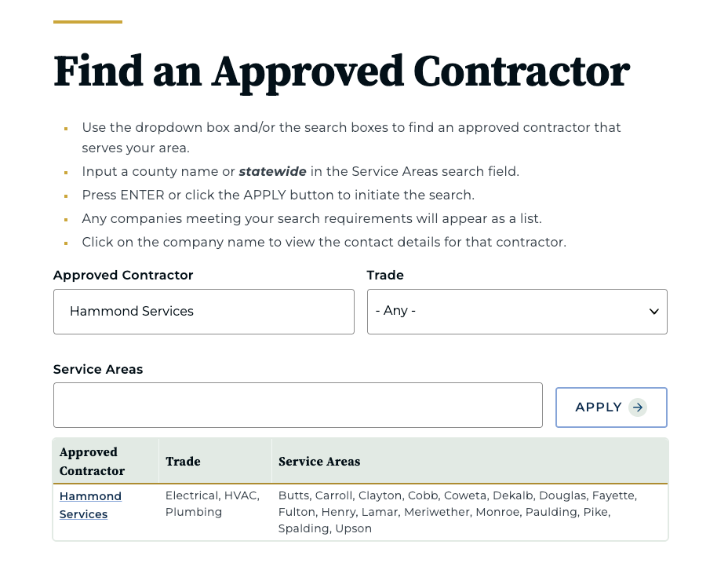Click the gold accent line above heading
The width and height of the screenshot is (728, 581).
click(88, 22)
